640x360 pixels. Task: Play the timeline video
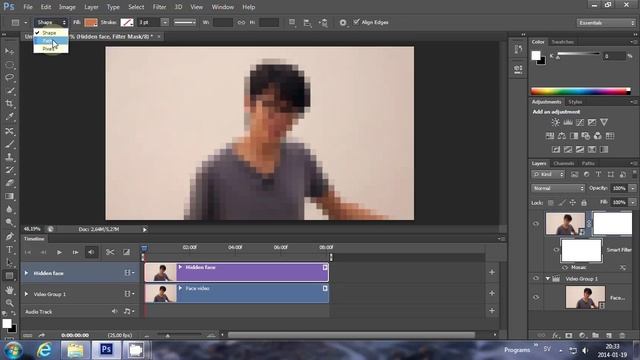click(59, 252)
